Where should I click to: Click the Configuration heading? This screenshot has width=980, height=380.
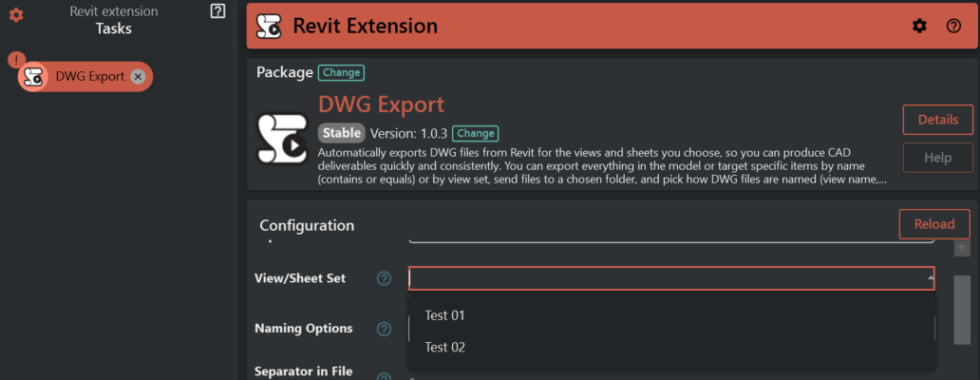307,225
